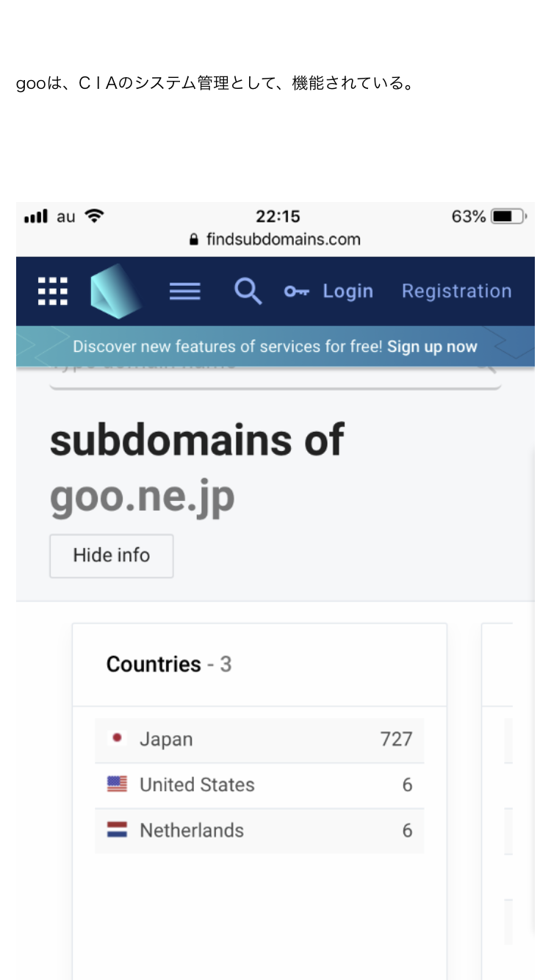The height and width of the screenshot is (980, 551).
Task: Click the Countries card header
Action: tap(259, 665)
